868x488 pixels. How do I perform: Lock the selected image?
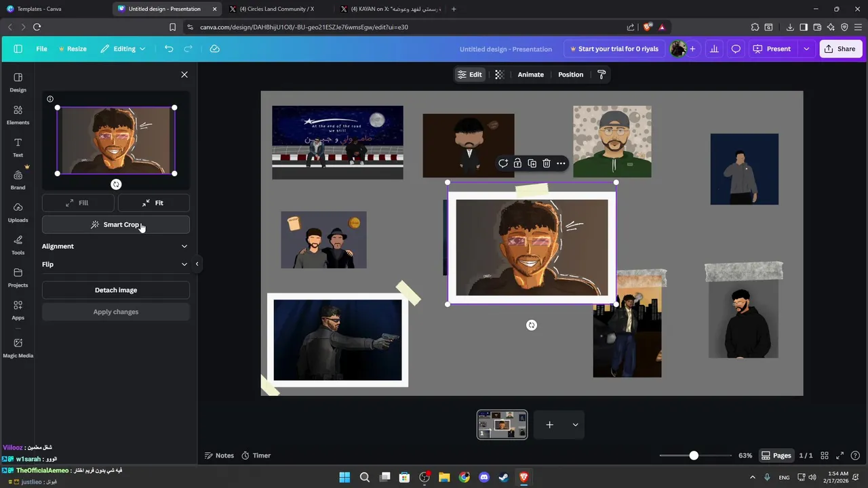click(517, 163)
